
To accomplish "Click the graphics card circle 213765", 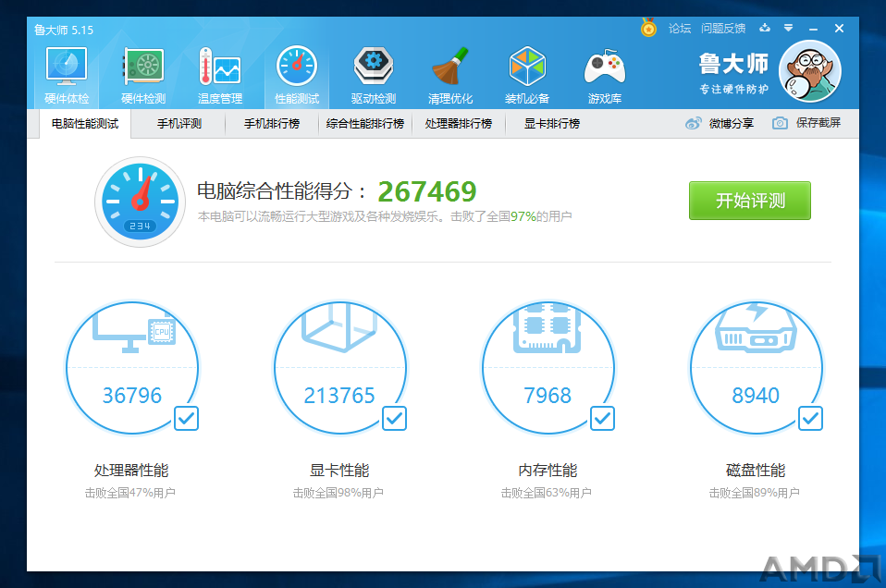I will [x=340, y=368].
